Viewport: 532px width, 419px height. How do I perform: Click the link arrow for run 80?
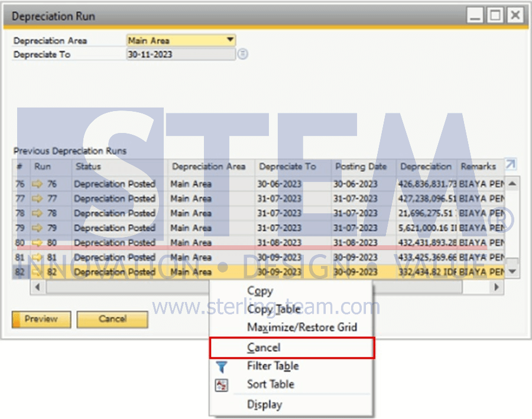tap(38, 243)
